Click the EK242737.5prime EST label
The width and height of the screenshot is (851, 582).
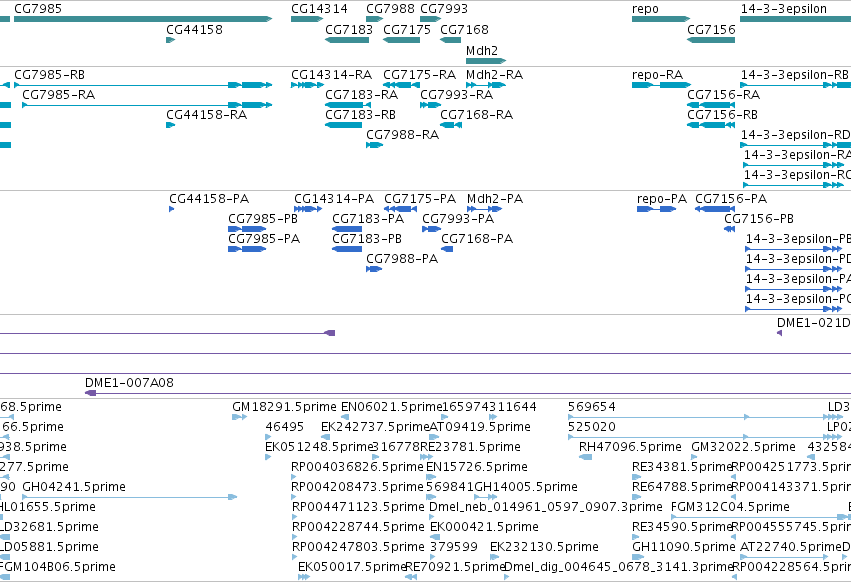point(375,427)
